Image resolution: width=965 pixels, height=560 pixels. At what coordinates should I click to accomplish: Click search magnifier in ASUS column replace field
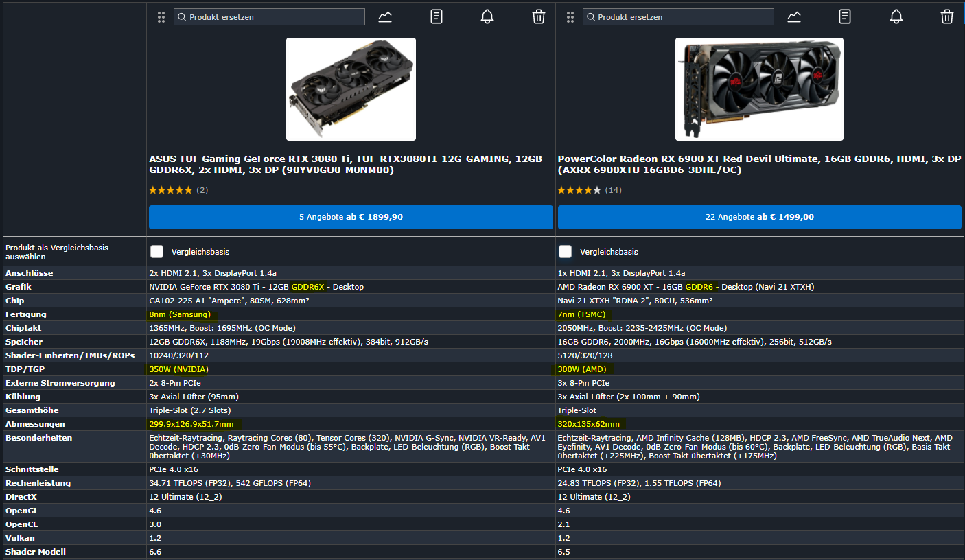[x=182, y=17]
